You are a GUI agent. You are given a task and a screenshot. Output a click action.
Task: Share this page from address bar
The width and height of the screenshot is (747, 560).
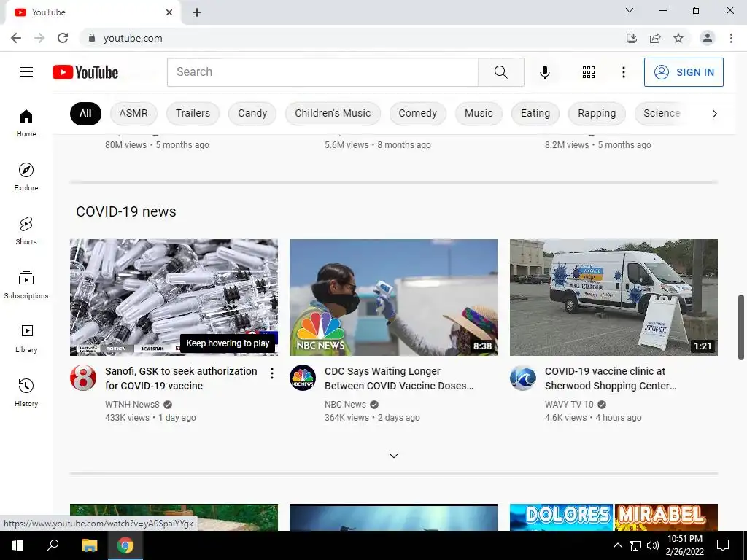(655, 38)
